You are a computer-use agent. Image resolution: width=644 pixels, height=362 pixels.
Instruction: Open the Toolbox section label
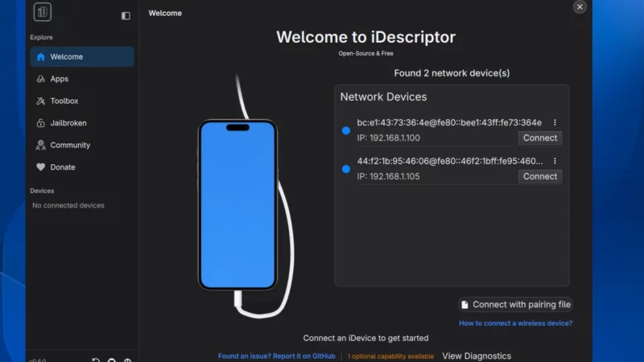[64, 101]
